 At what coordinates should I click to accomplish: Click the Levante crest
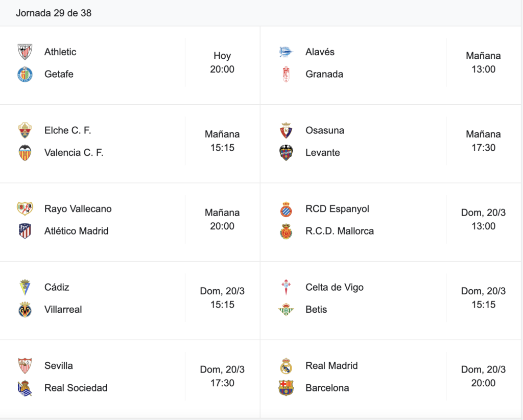pos(286,152)
